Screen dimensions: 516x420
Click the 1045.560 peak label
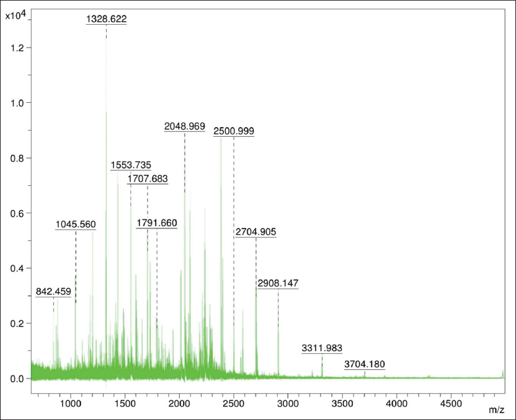76,224
